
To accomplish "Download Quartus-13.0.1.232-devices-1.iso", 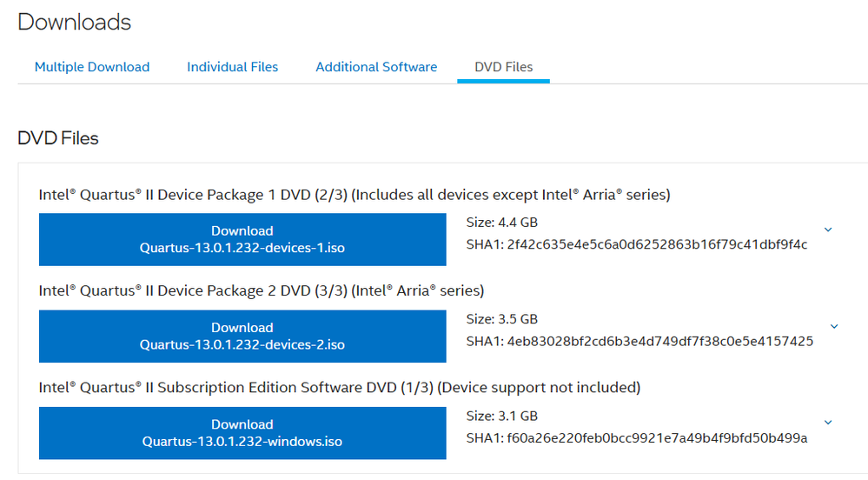I will tap(242, 239).
